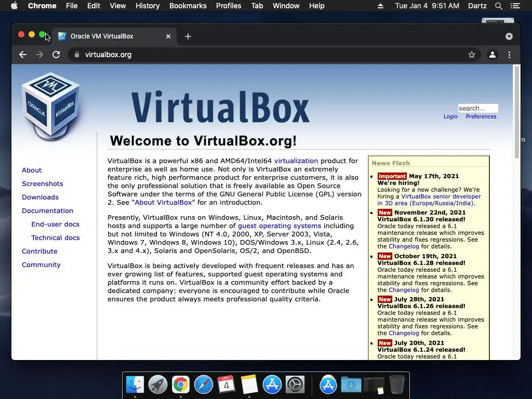Open the Chrome application menu
Screen dimensions: 532x399
(x=42, y=6)
